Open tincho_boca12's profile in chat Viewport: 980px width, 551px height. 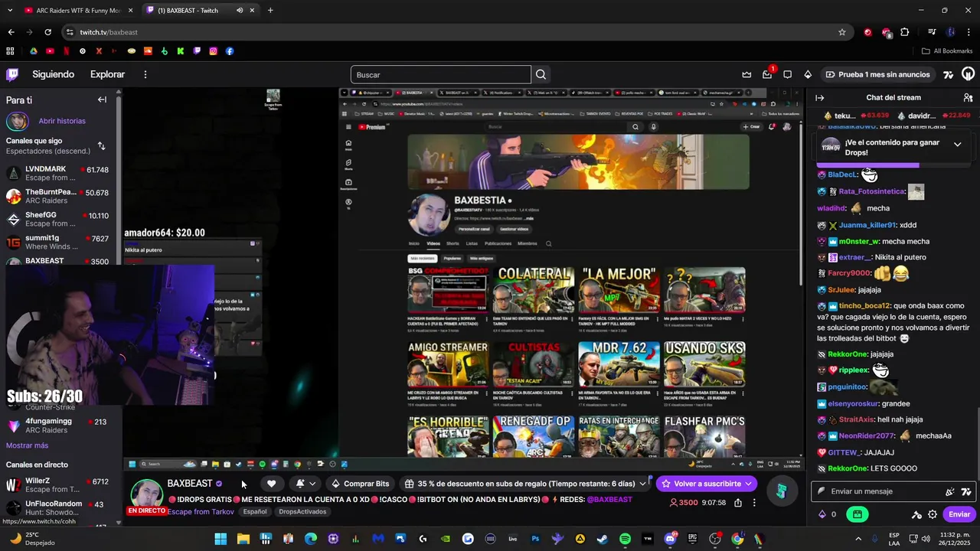click(x=865, y=306)
